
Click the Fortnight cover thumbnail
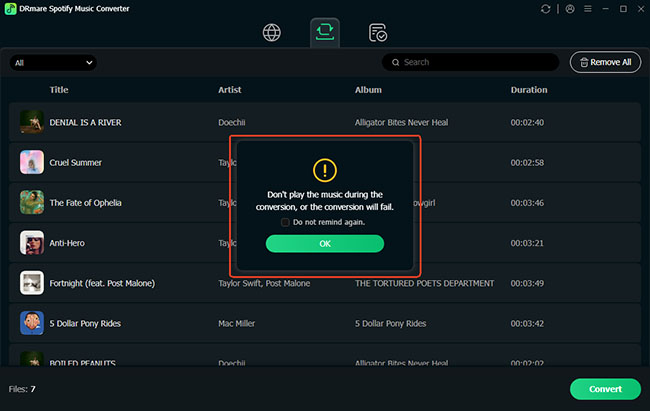(32, 283)
